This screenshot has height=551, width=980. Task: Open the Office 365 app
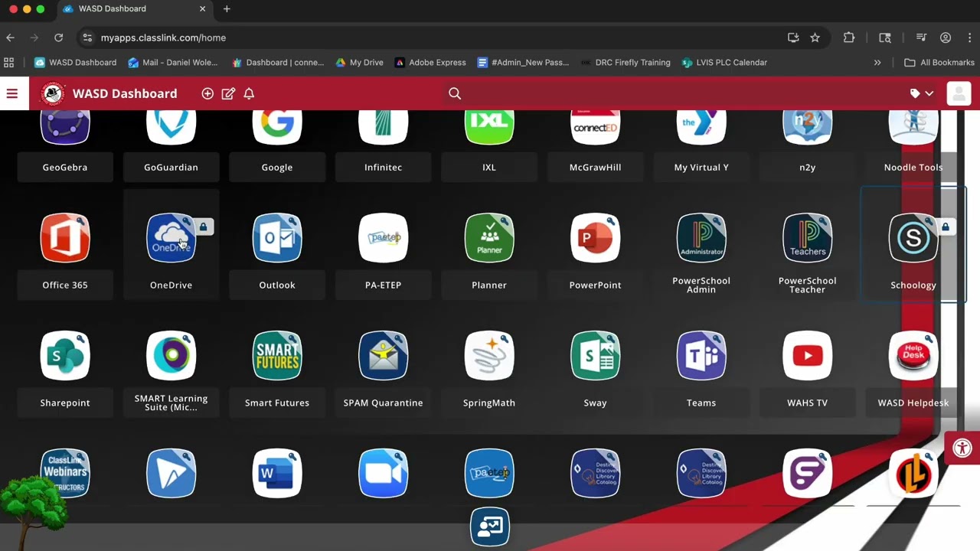[65, 238]
